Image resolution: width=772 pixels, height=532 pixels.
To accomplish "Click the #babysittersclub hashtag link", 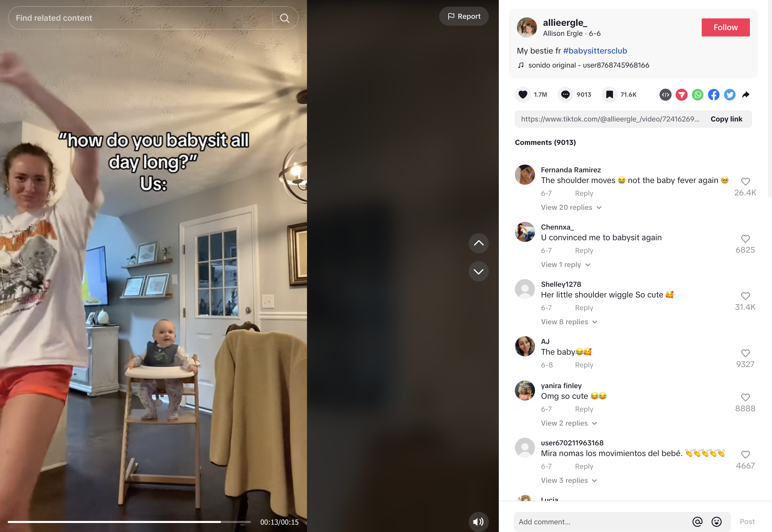I will [594, 51].
